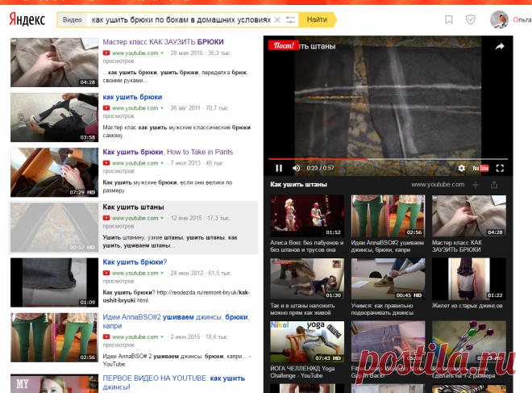Expand source dropdown arrow for 7 июл 2013 result

pyautogui.click(x=162, y=163)
